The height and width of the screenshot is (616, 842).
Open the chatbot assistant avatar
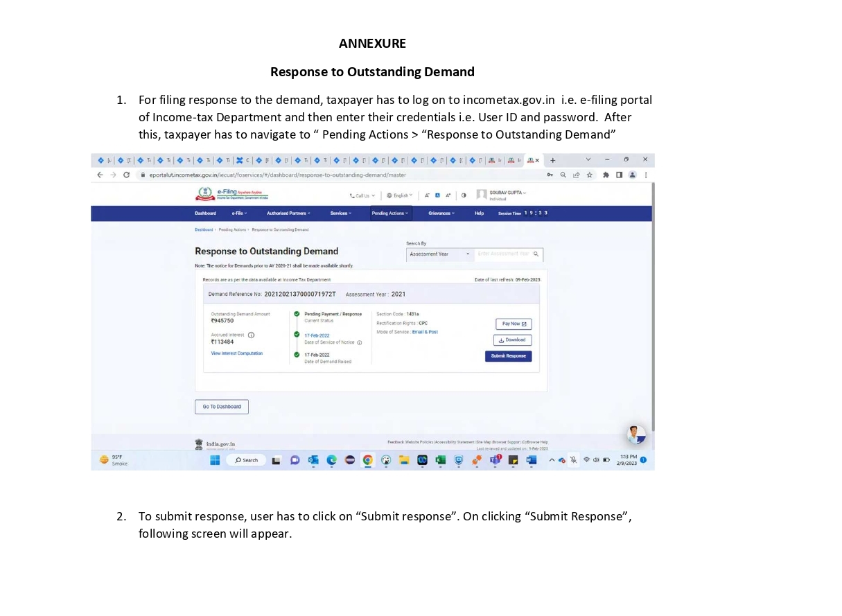pos(635,434)
